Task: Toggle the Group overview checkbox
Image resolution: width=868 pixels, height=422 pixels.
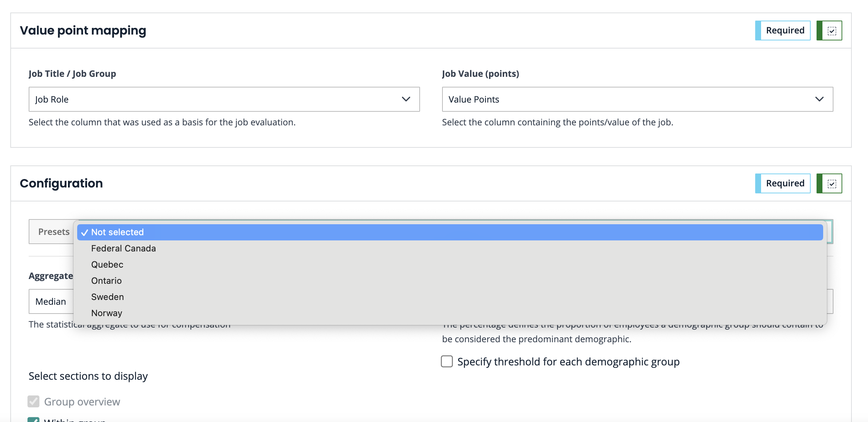Action: point(33,401)
